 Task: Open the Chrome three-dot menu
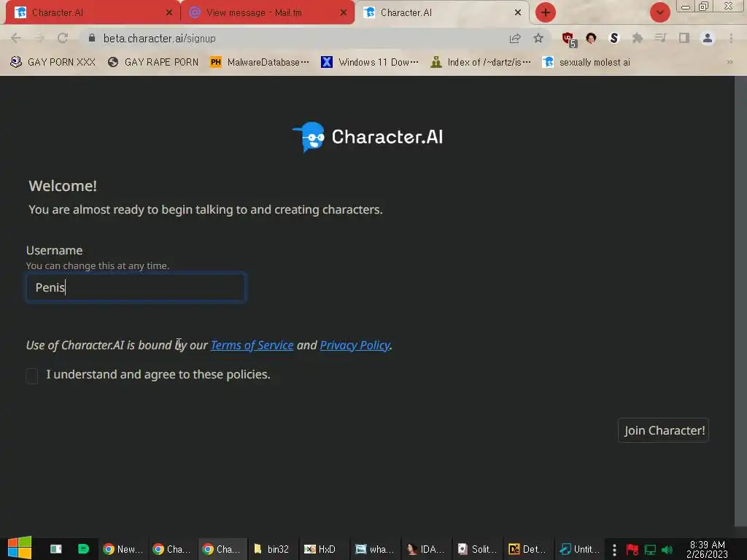[731, 38]
